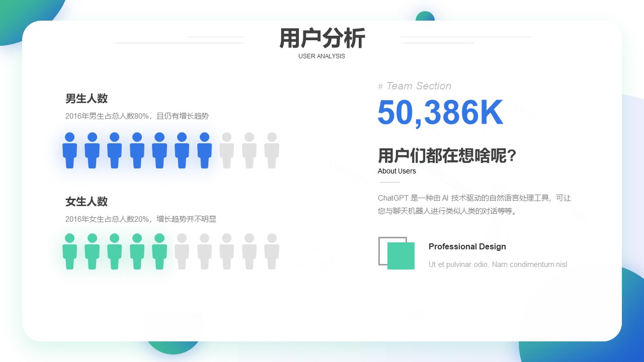Viewport: 644px width, 362px height.
Task: Click the first gray person icon in female row
Action: click(182, 251)
